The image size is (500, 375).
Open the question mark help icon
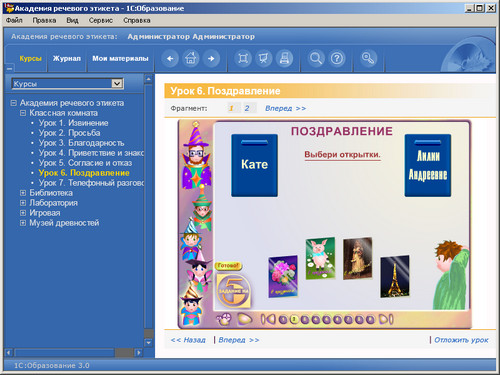[x=337, y=59]
